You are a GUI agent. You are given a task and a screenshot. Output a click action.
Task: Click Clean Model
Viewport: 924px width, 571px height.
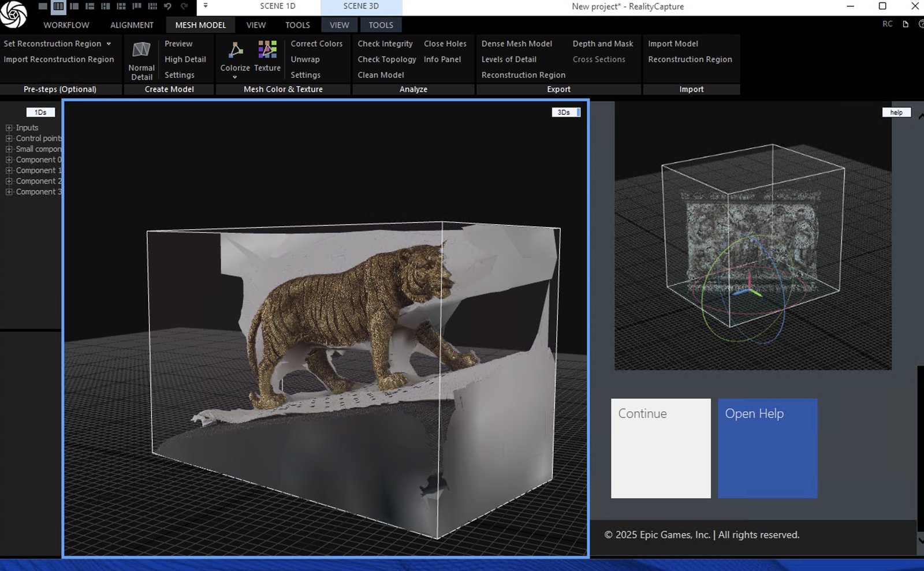coord(381,75)
